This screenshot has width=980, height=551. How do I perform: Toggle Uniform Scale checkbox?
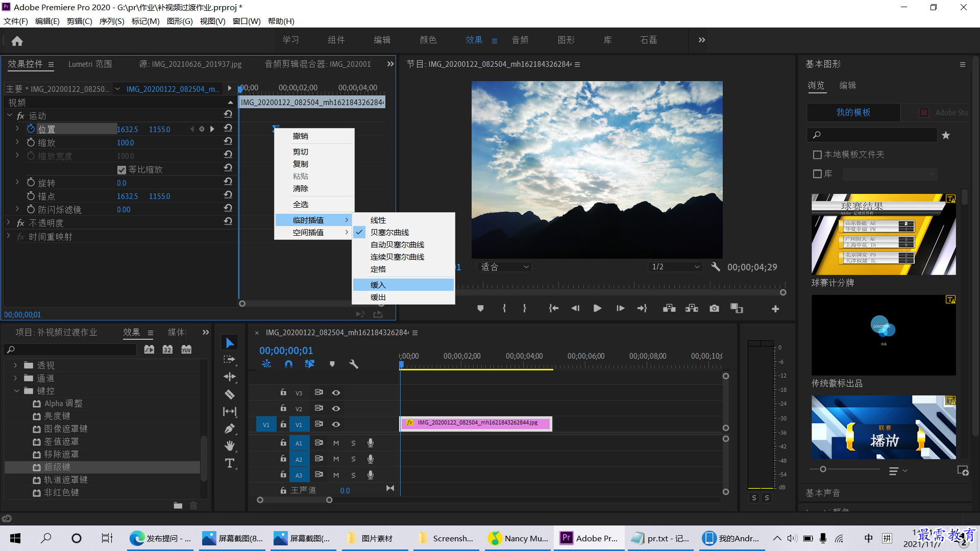point(121,170)
